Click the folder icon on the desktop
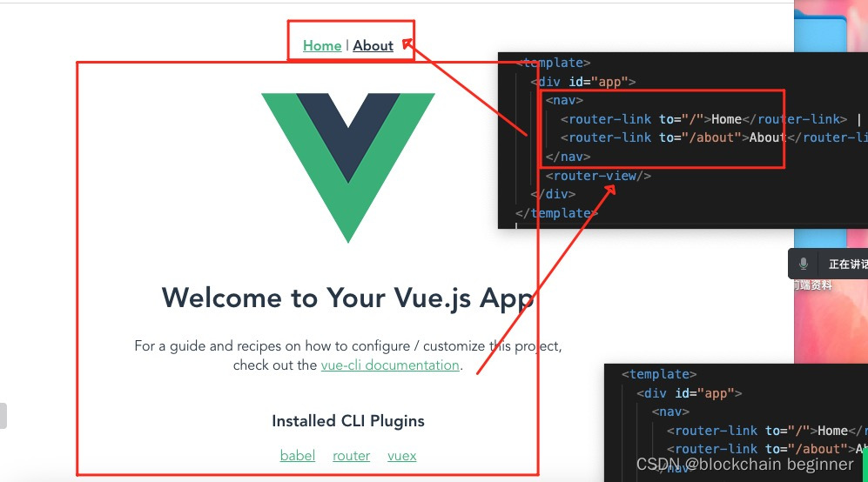The image size is (868, 482). [x=820, y=33]
